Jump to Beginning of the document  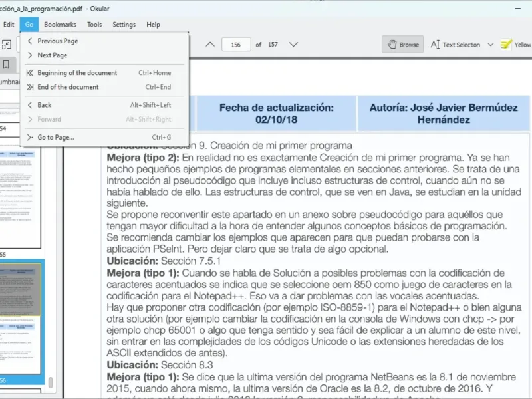click(104, 73)
